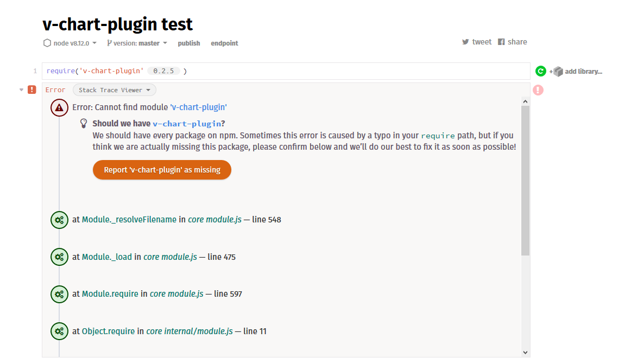Click add library... button

tap(583, 72)
